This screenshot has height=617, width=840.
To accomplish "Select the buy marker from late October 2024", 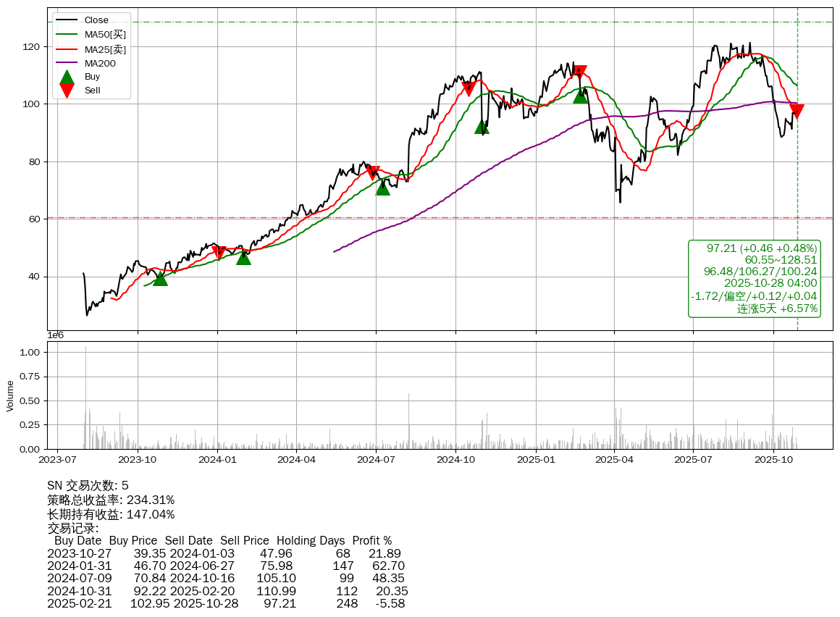I will click(x=482, y=127).
